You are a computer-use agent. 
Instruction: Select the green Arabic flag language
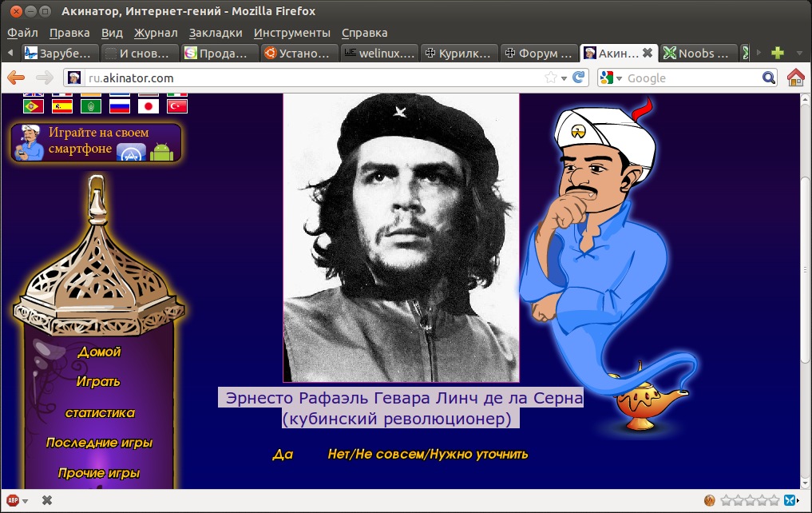[x=91, y=106]
